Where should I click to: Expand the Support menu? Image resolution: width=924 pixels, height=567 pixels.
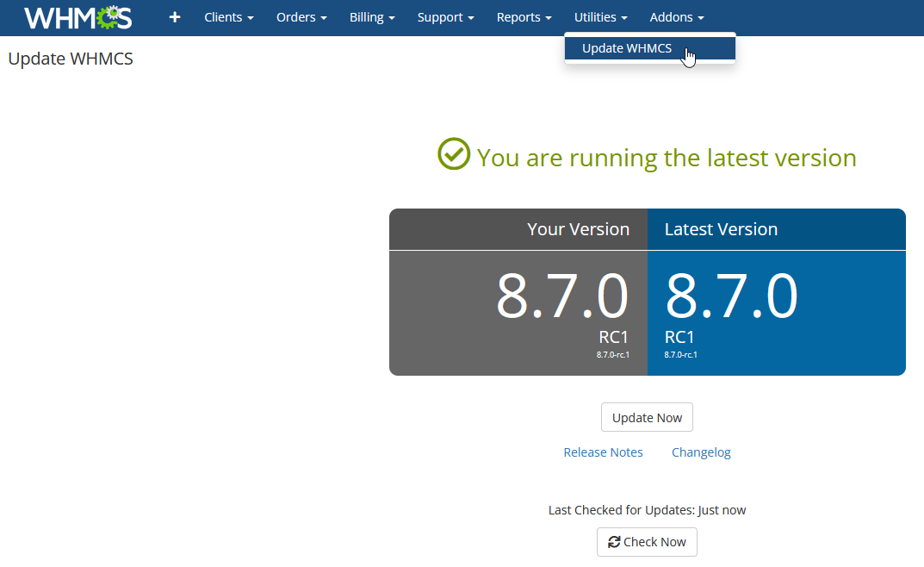[x=445, y=18]
